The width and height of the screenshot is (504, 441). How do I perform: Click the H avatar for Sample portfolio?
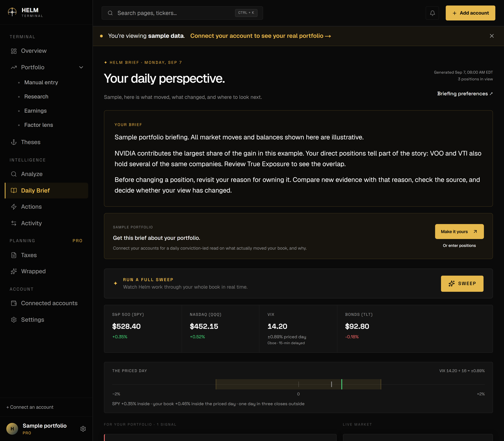(12, 429)
